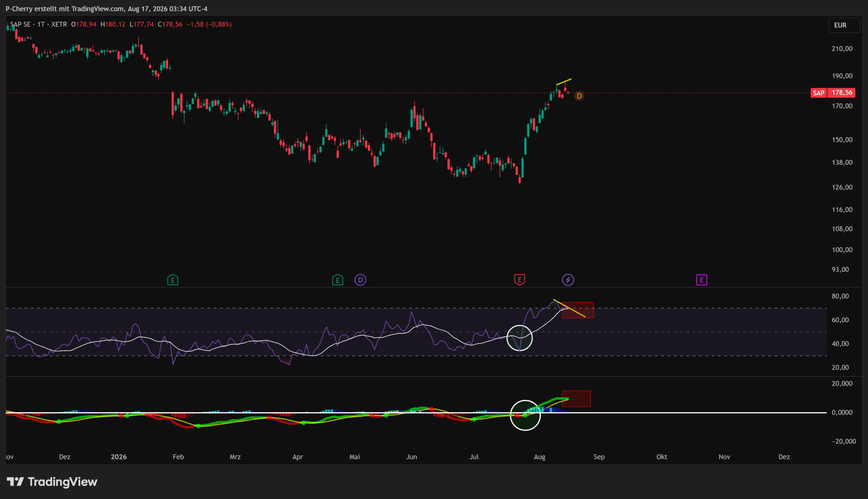Click the Apr label on time axis
This screenshot has height=499, width=868.
pyautogui.click(x=297, y=457)
